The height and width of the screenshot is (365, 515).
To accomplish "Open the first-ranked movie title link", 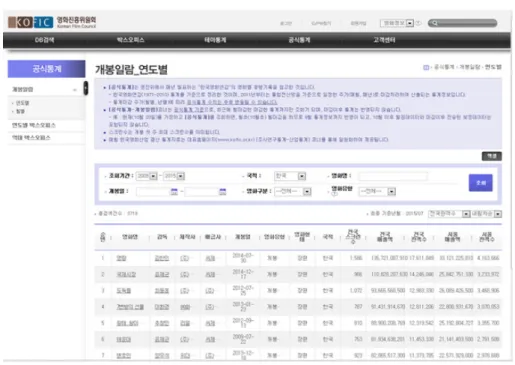I will [121, 258].
